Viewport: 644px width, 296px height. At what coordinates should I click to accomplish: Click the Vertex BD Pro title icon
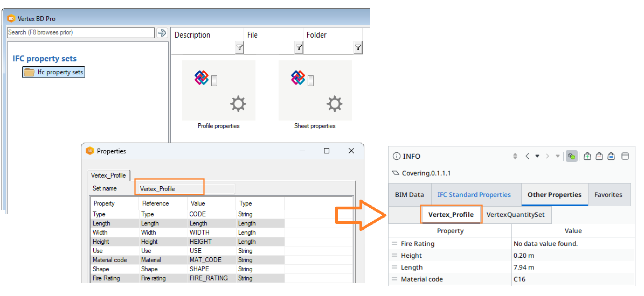[x=11, y=18]
